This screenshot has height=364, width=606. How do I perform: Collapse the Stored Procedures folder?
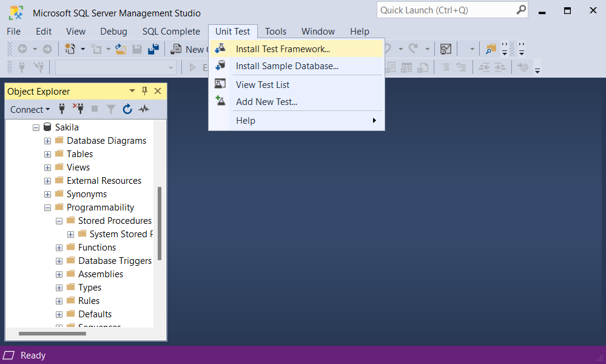tap(59, 221)
